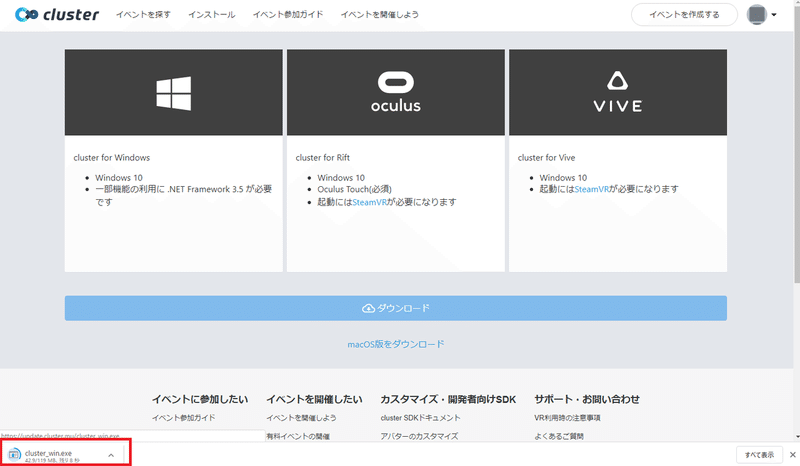Click the イベントに参加したい footer heading

tap(200, 399)
